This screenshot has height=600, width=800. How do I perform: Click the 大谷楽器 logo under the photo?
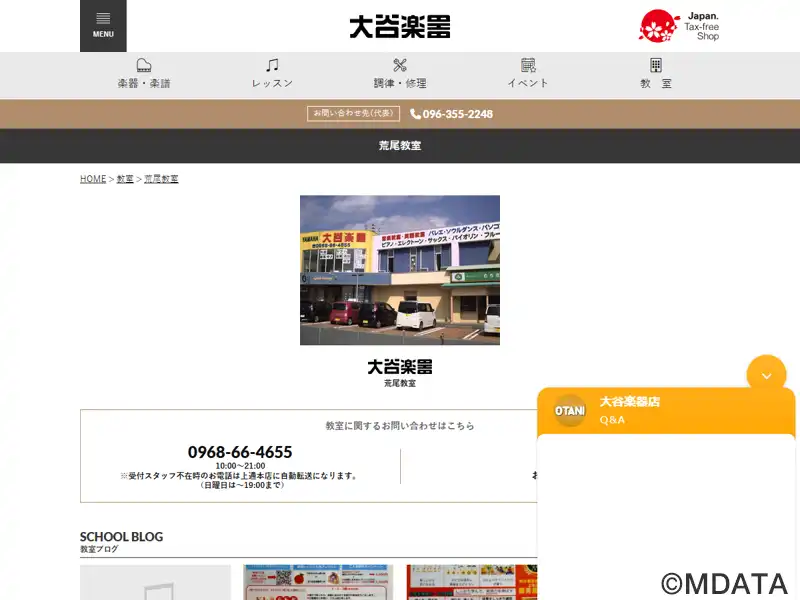(x=400, y=367)
